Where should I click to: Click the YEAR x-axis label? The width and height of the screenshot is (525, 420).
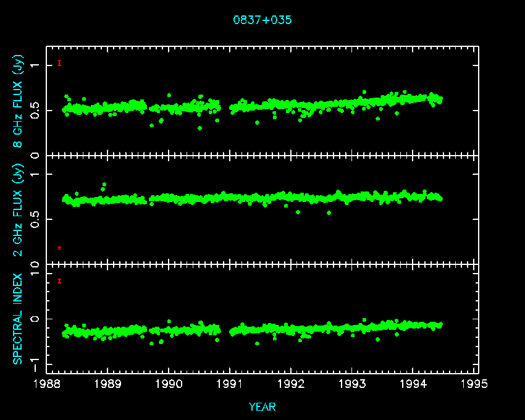click(x=262, y=407)
